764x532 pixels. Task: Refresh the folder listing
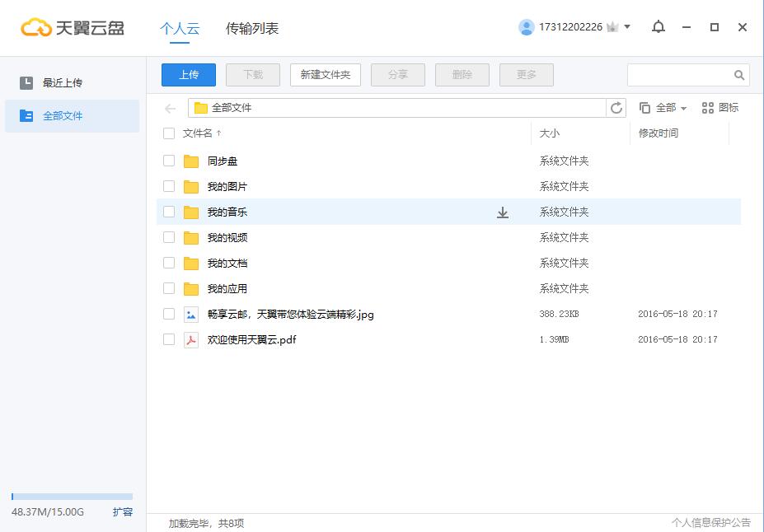(x=616, y=108)
